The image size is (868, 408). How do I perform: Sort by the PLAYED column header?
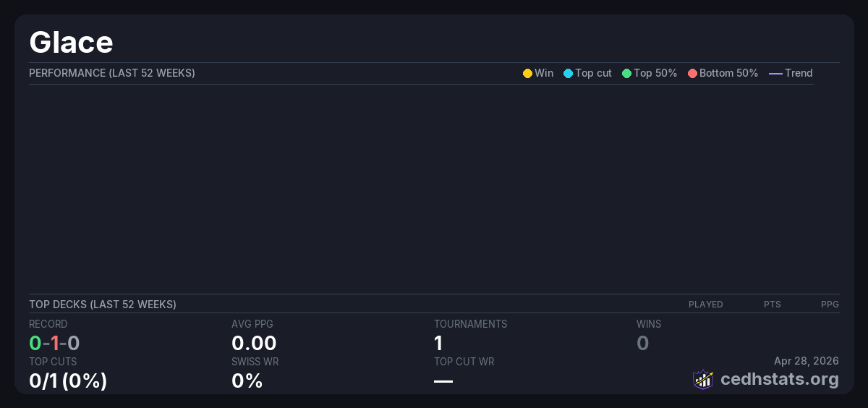coord(705,305)
